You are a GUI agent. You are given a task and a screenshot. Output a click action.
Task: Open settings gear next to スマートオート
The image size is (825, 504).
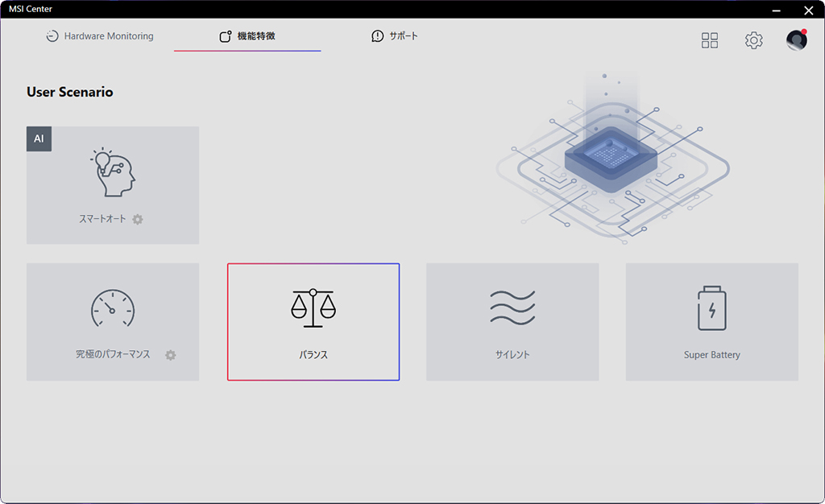[137, 219]
